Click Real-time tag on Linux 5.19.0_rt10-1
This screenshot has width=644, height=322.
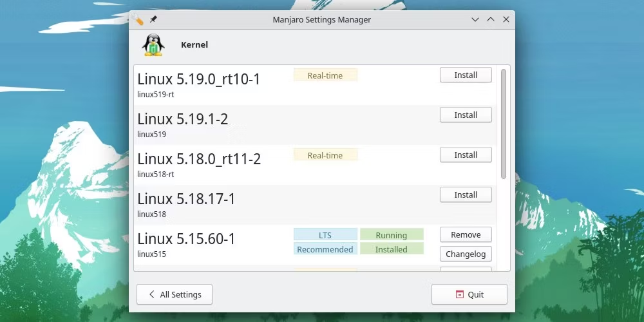coord(325,75)
